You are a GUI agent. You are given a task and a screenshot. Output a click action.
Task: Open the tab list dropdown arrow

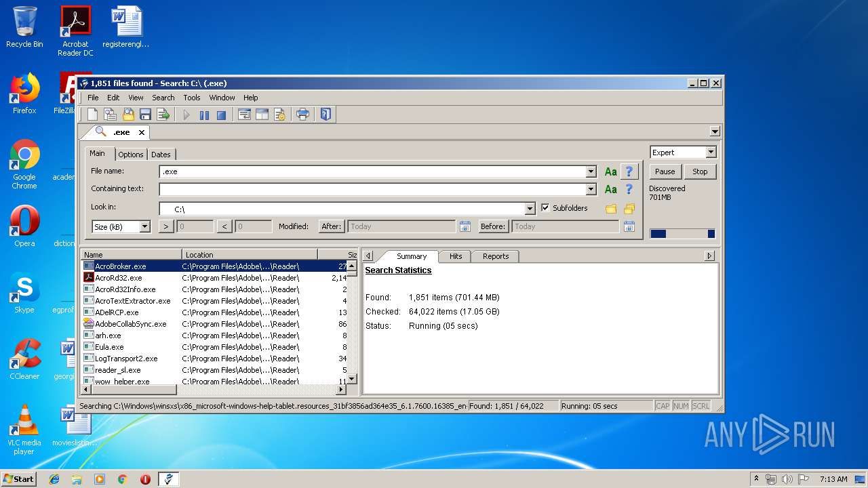[715, 131]
